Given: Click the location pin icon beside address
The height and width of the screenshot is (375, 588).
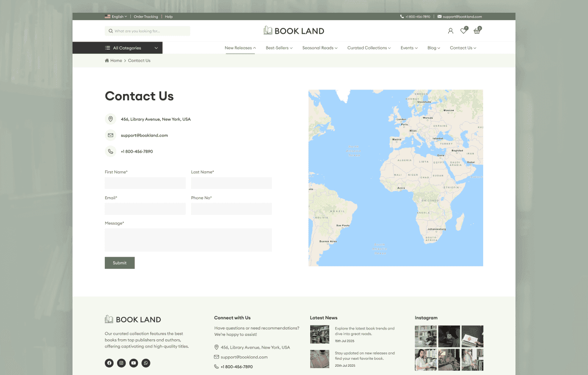Looking at the screenshot, I should pos(111,119).
